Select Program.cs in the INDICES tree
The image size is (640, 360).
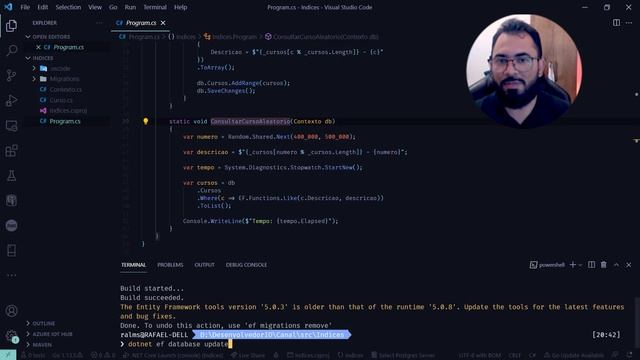(x=64, y=121)
